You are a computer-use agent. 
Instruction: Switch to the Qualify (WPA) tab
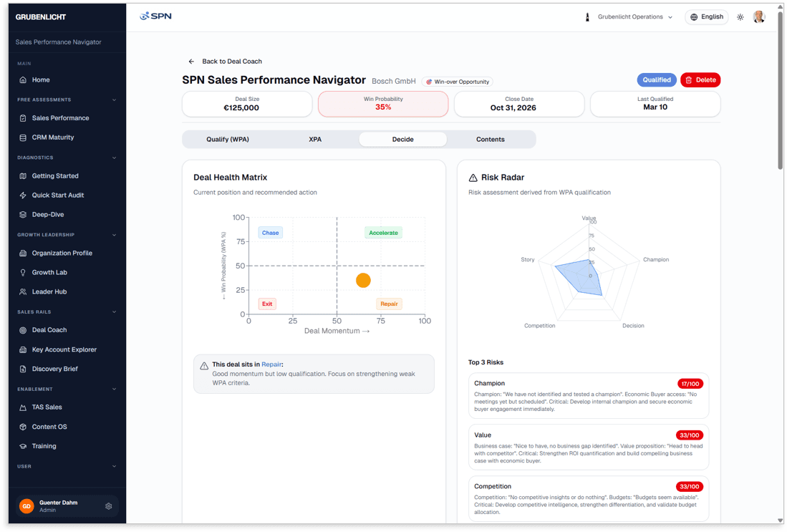[228, 140]
